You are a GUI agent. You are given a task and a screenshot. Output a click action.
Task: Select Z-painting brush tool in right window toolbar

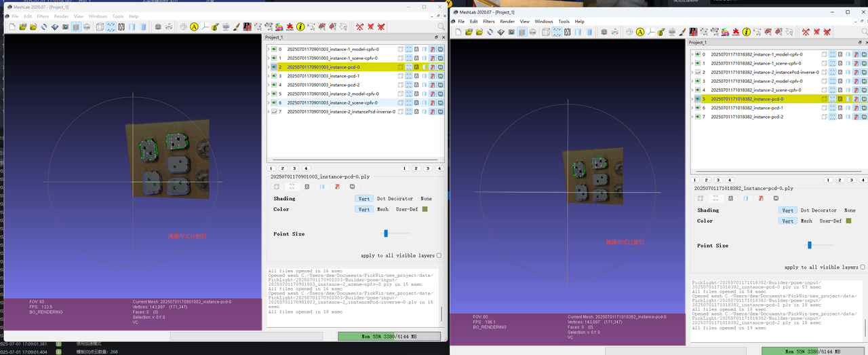683,32
